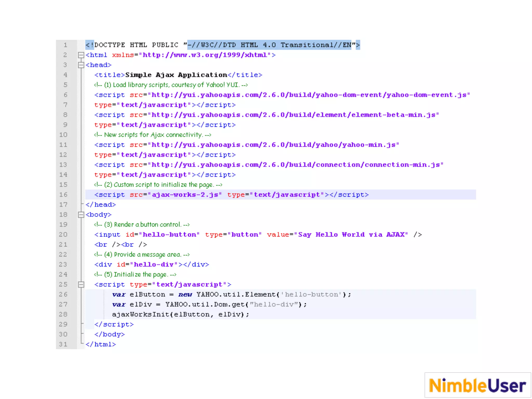The height and width of the screenshot is (399, 532).
Task: Click the hello-div id attribute value
Action: (x=154, y=264)
